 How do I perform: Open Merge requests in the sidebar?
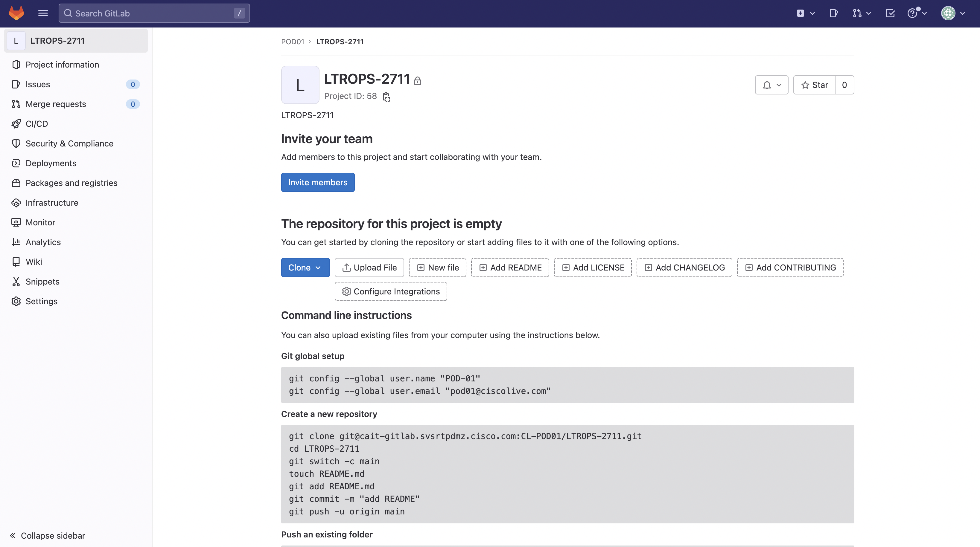tap(76, 104)
